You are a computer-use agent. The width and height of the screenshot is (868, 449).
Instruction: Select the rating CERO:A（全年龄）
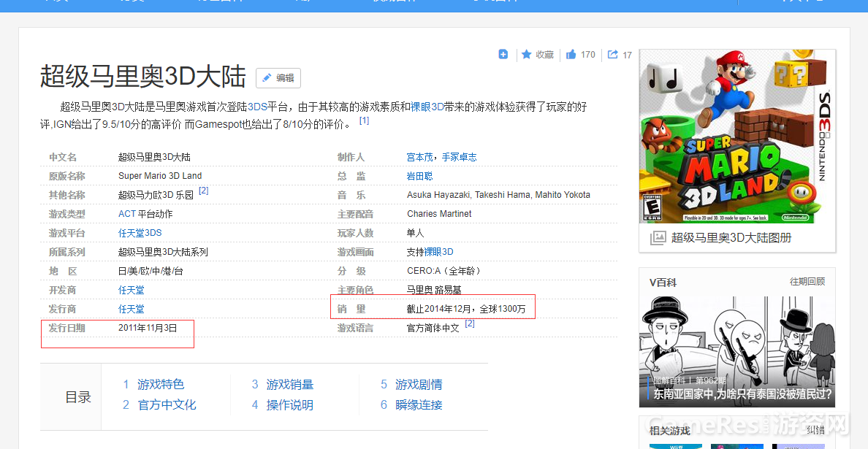point(444,271)
